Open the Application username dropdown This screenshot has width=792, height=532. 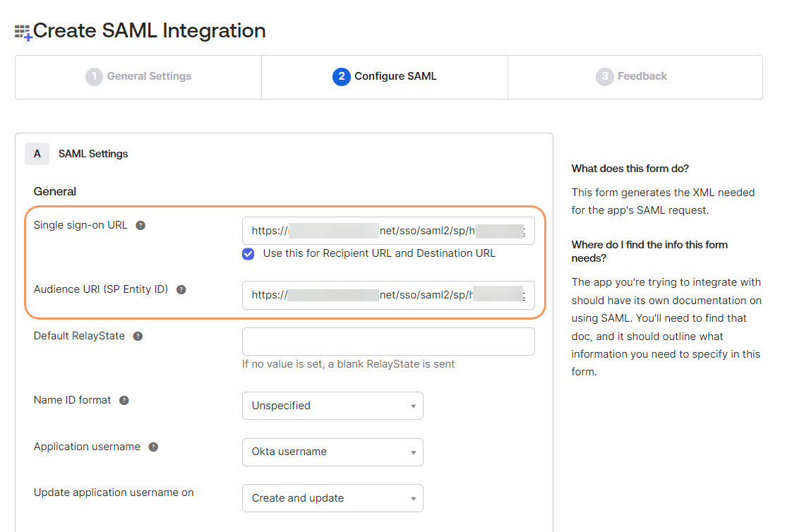(x=332, y=452)
